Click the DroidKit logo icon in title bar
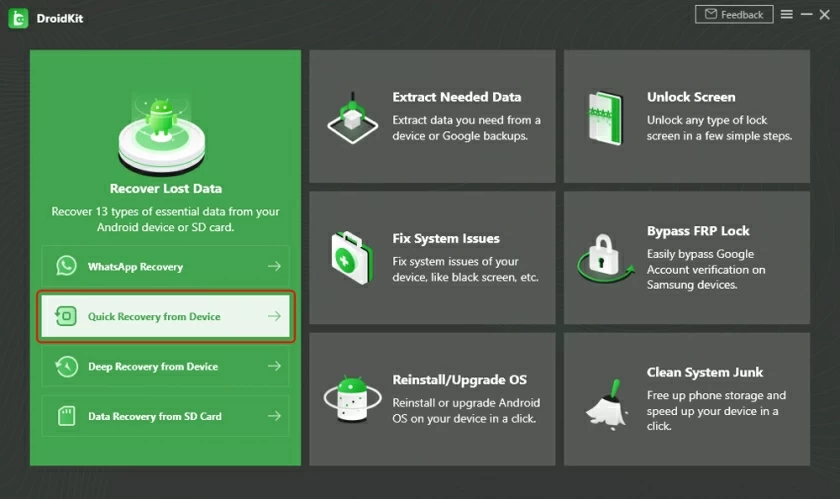Image resolution: width=840 pixels, height=499 pixels. pyautogui.click(x=17, y=19)
